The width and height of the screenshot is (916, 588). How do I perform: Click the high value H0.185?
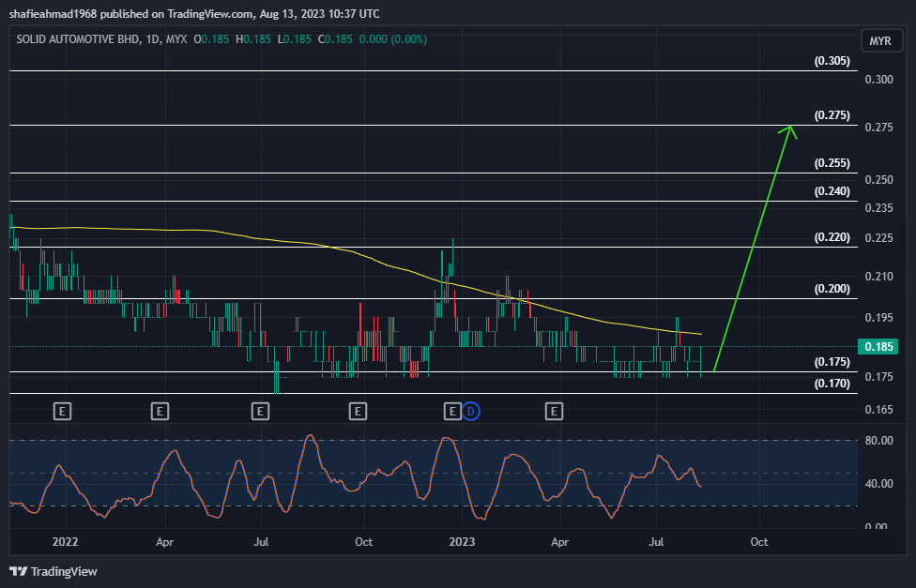coord(253,39)
